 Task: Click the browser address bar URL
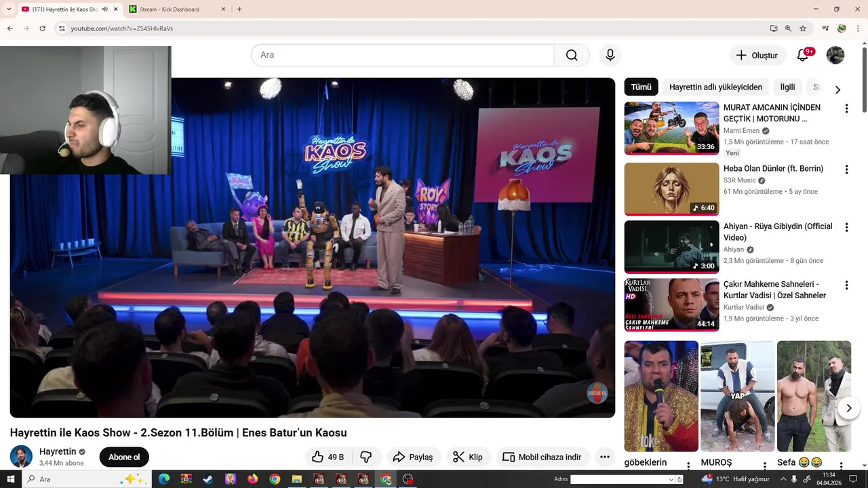point(122,28)
